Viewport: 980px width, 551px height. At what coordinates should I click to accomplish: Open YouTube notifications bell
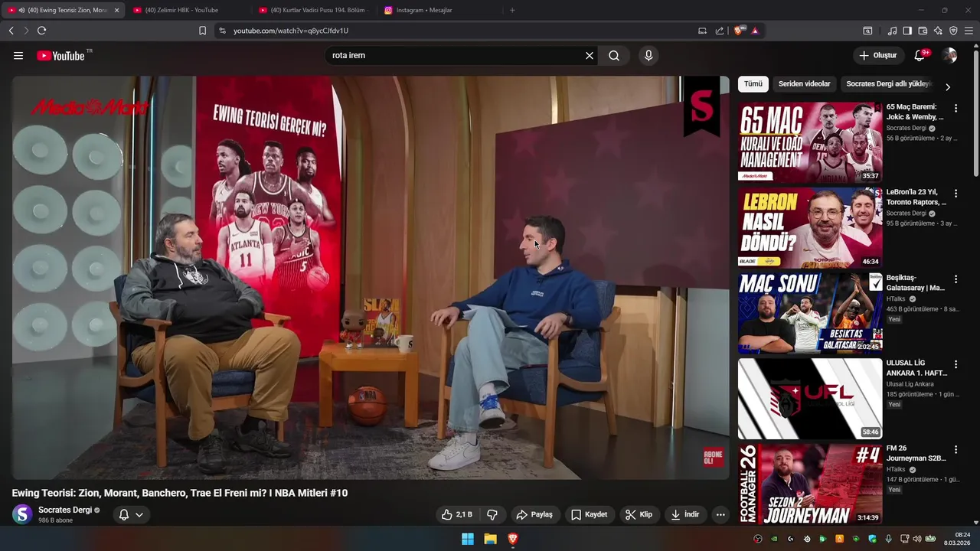(x=920, y=55)
